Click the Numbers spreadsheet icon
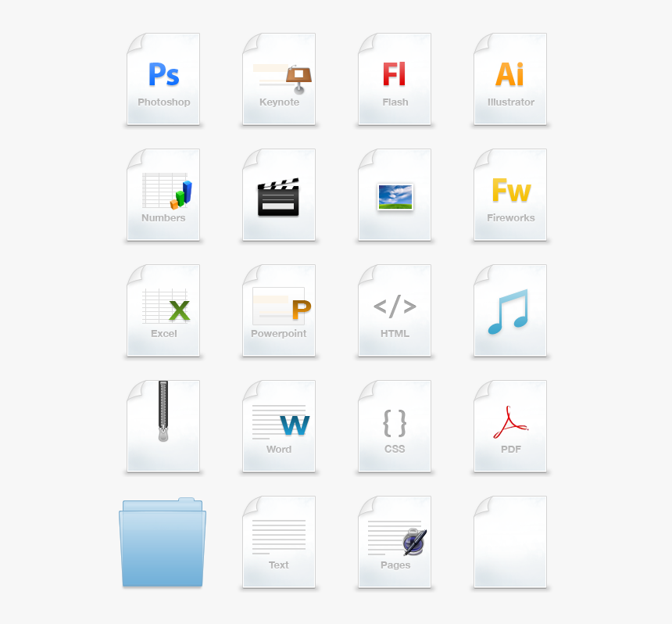This screenshot has height=624, width=672. click(163, 195)
